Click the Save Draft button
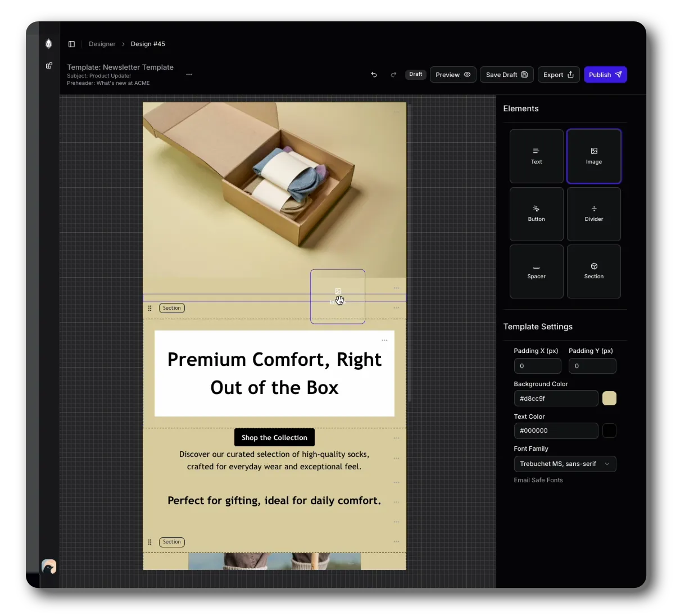 pos(506,75)
